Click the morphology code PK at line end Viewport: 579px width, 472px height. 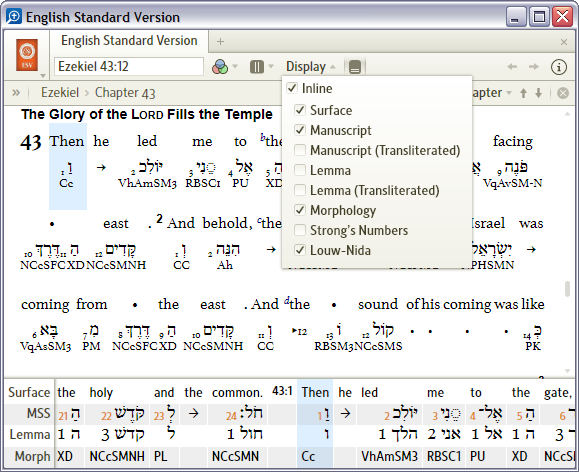click(533, 346)
